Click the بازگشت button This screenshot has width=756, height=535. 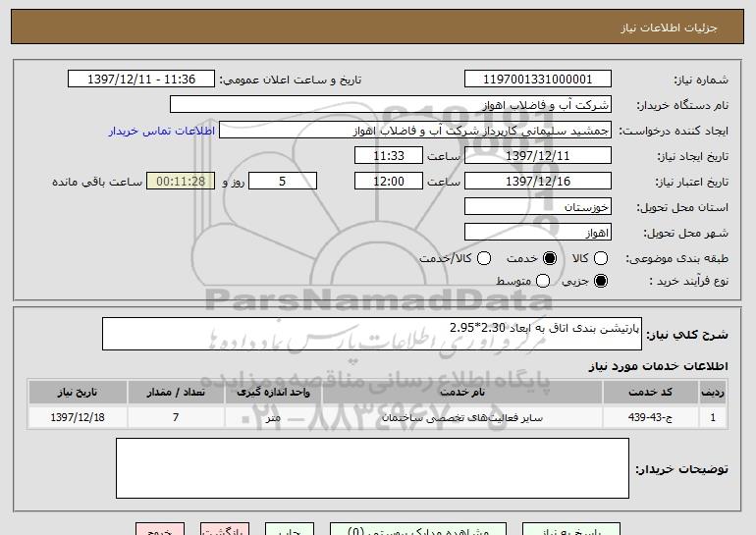[x=225, y=529]
